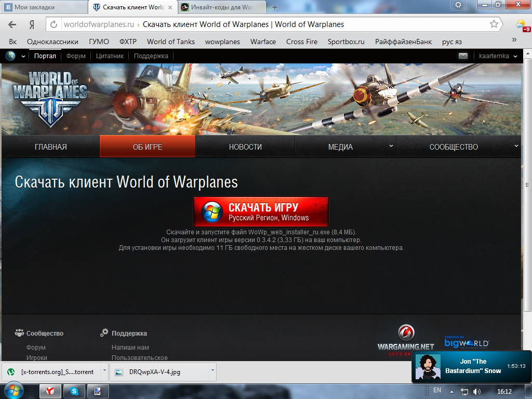Open messages envelope icon
This screenshot has width=532, height=399.
463,56
